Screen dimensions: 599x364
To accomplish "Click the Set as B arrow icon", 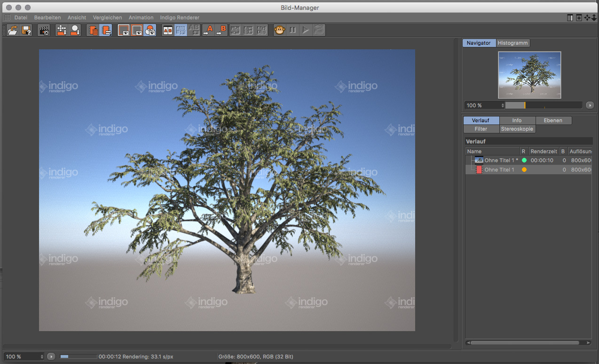I will pyautogui.click(x=221, y=31).
